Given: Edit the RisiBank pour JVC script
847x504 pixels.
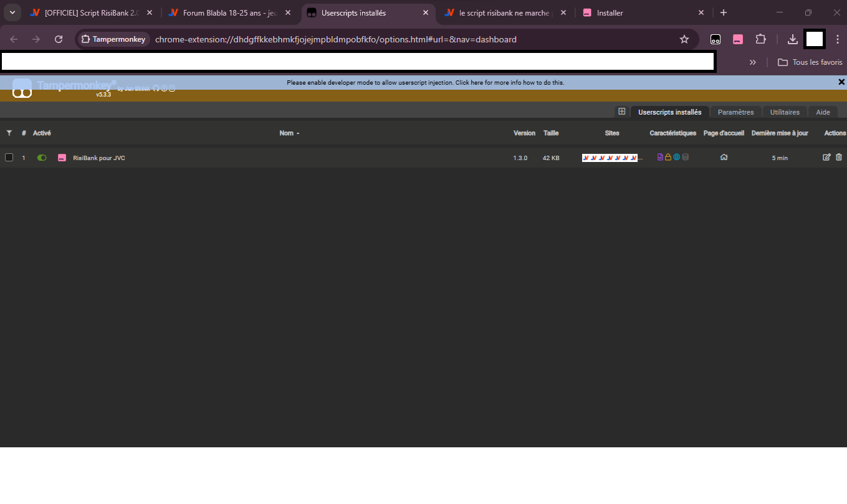Looking at the screenshot, I should pyautogui.click(x=826, y=157).
